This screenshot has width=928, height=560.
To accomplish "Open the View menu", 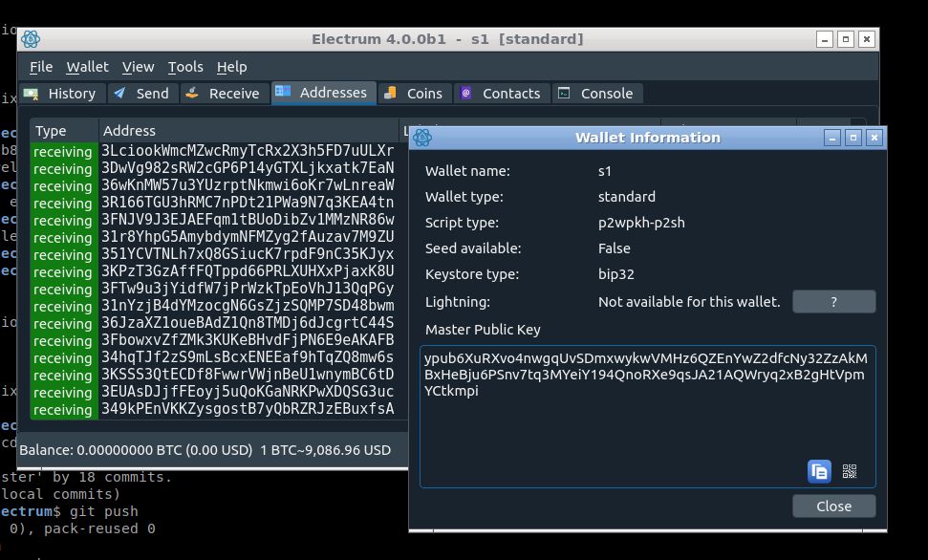I will (x=138, y=67).
